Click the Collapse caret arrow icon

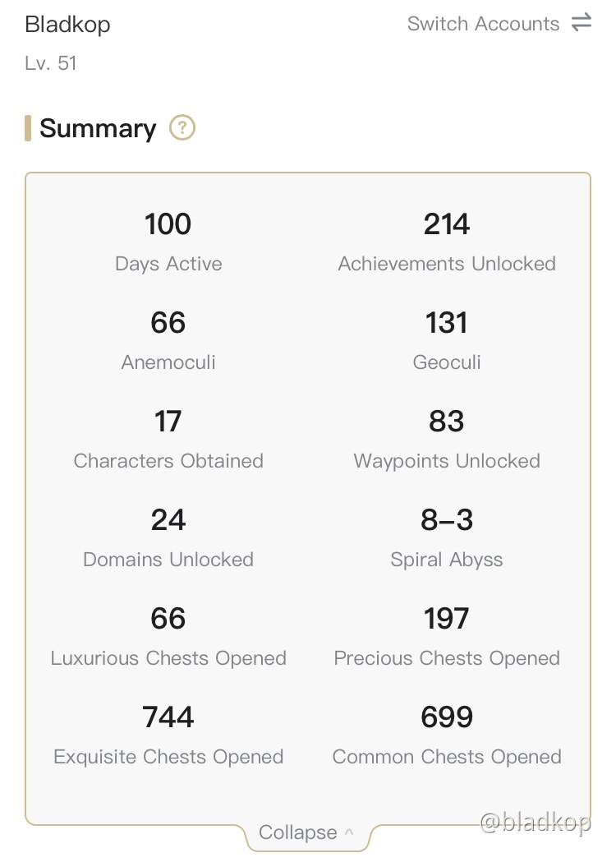(x=349, y=832)
